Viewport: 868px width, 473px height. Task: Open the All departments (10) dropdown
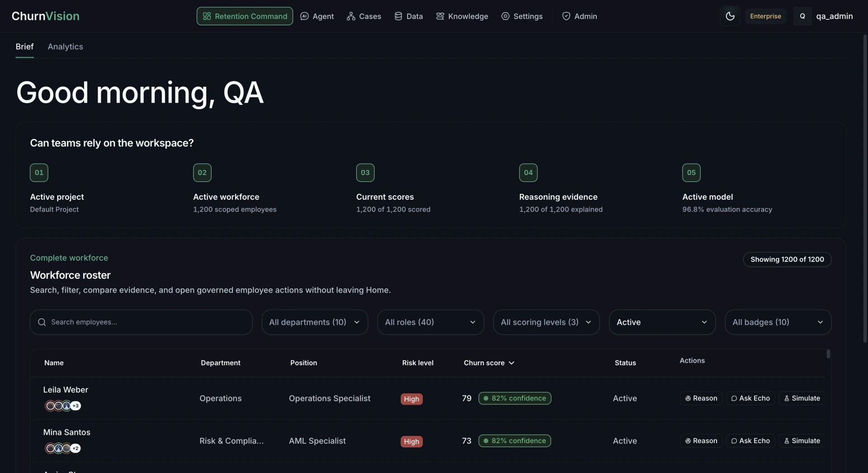315,322
